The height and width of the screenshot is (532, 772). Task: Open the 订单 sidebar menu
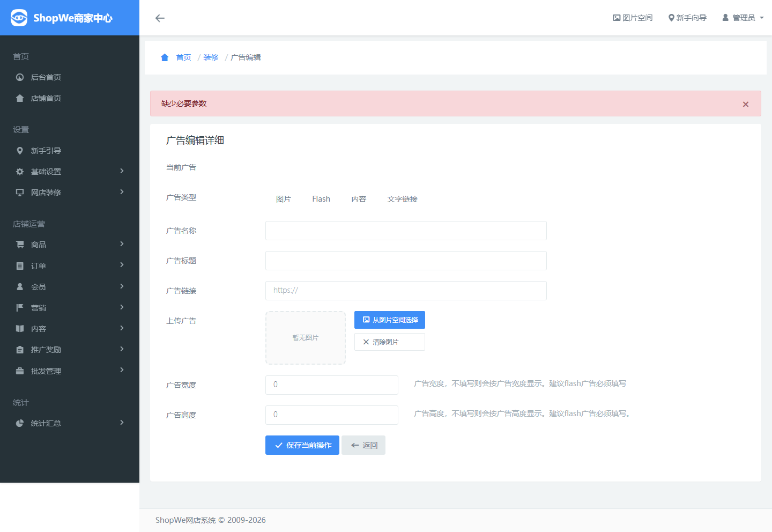pyautogui.click(x=70, y=266)
